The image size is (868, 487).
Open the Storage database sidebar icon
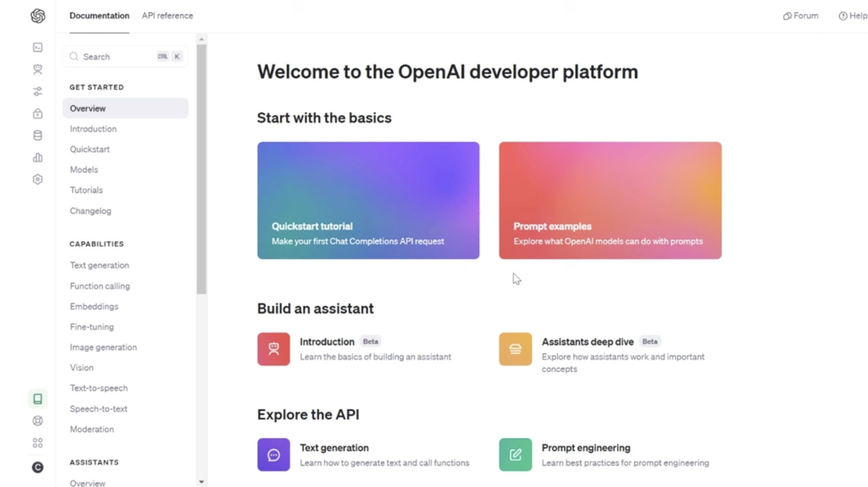(38, 135)
